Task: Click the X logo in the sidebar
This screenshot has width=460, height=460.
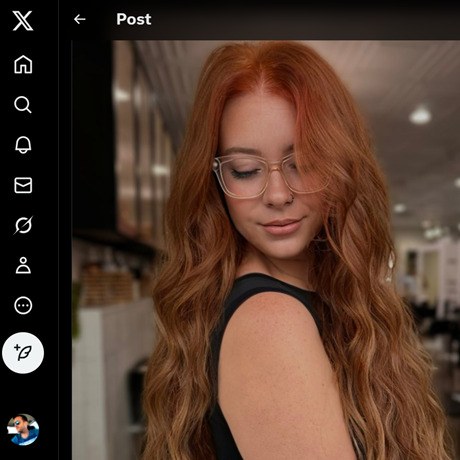Action: 23,21
